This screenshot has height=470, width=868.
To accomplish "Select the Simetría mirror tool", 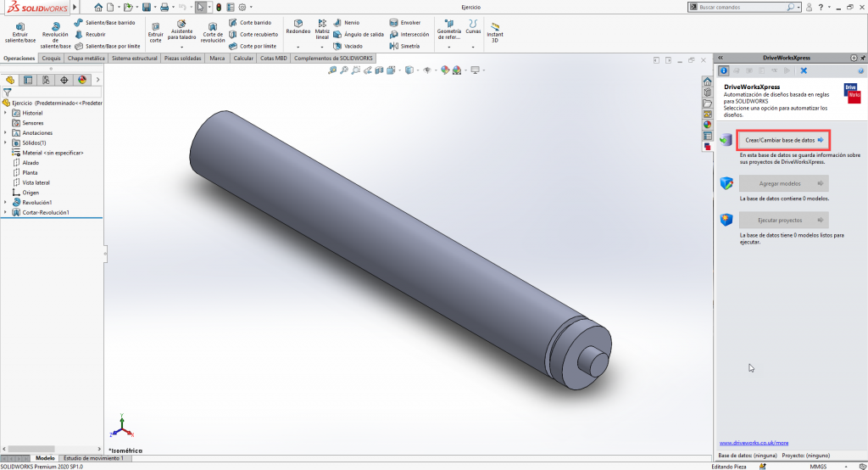I will [x=409, y=46].
